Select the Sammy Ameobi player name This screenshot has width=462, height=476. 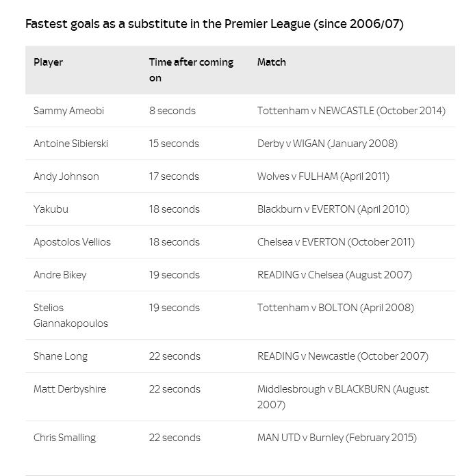click(x=68, y=111)
